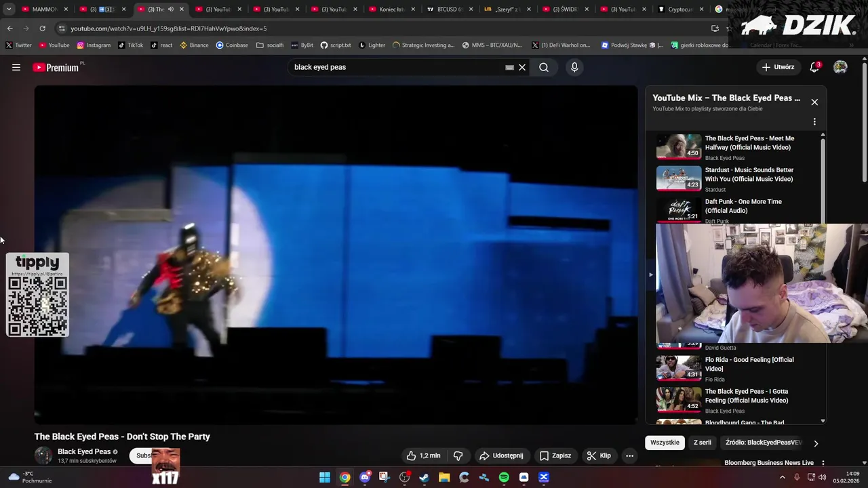The image size is (868, 488).
Task: Open the playlist panel three-dot menu
Action: [814, 122]
